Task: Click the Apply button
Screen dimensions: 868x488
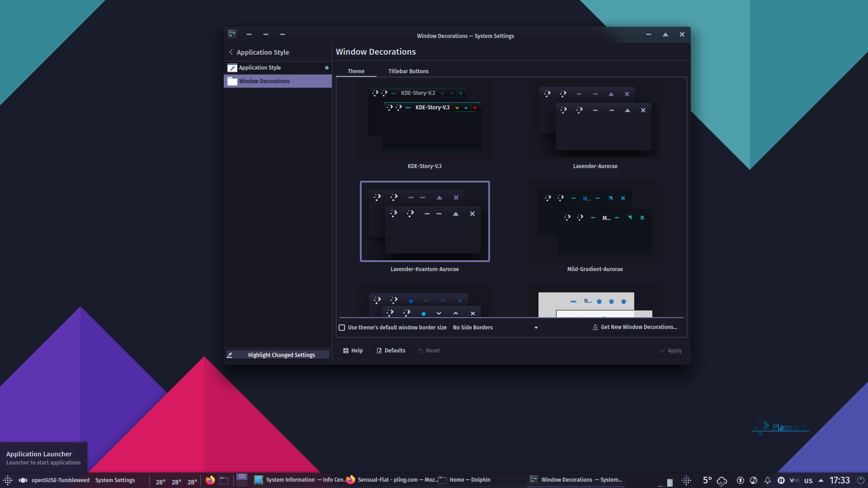Action: [x=670, y=351]
